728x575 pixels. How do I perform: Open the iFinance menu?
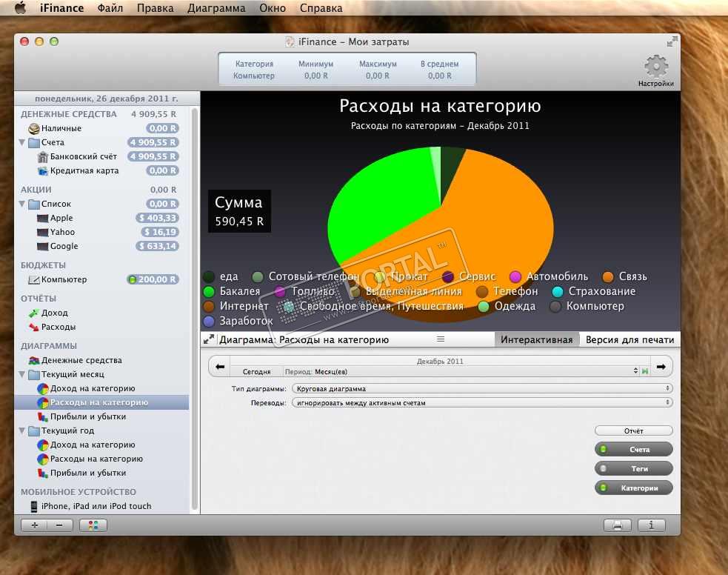click(x=61, y=8)
